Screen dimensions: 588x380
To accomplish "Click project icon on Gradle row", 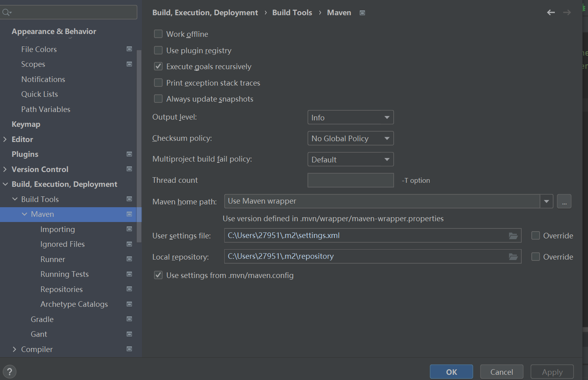I will [x=129, y=319].
